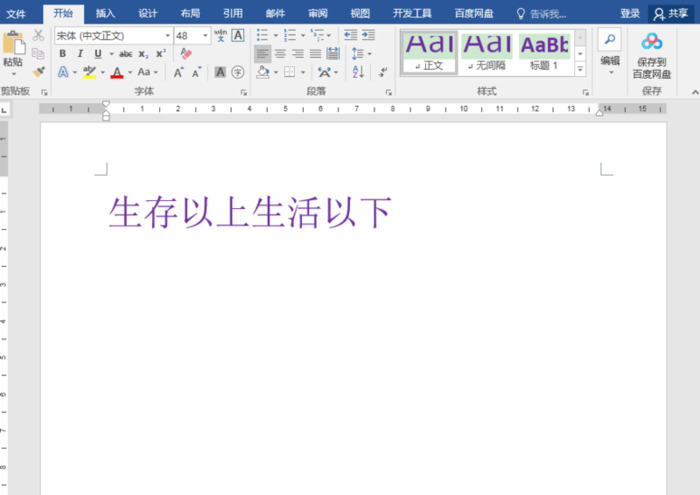Switch to the 设计 tab
The width and height of the screenshot is (700, 495).
coord(148,13)
